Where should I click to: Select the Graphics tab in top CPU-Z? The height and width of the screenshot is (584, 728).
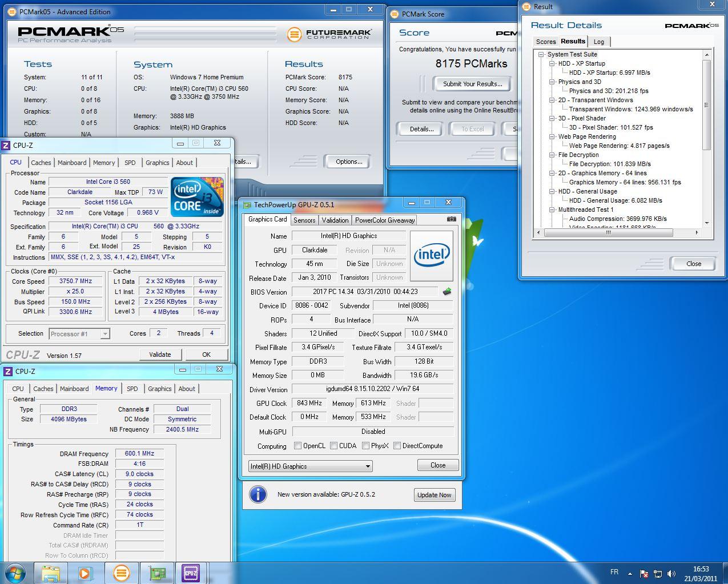157,163
